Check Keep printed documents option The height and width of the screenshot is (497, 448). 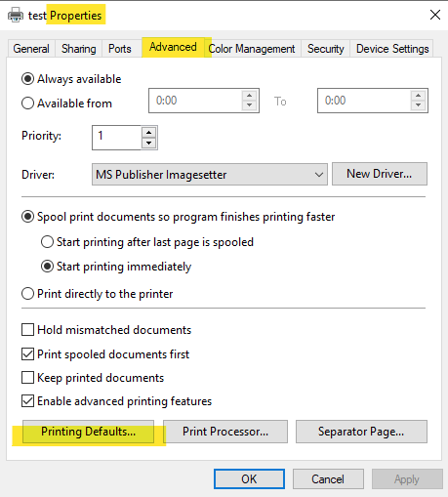(x=27, y=378)
